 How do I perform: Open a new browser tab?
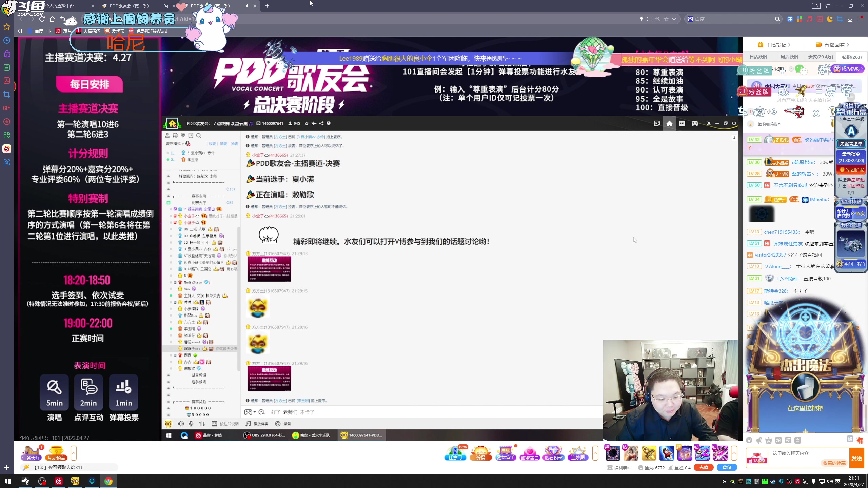pos(267,6)
